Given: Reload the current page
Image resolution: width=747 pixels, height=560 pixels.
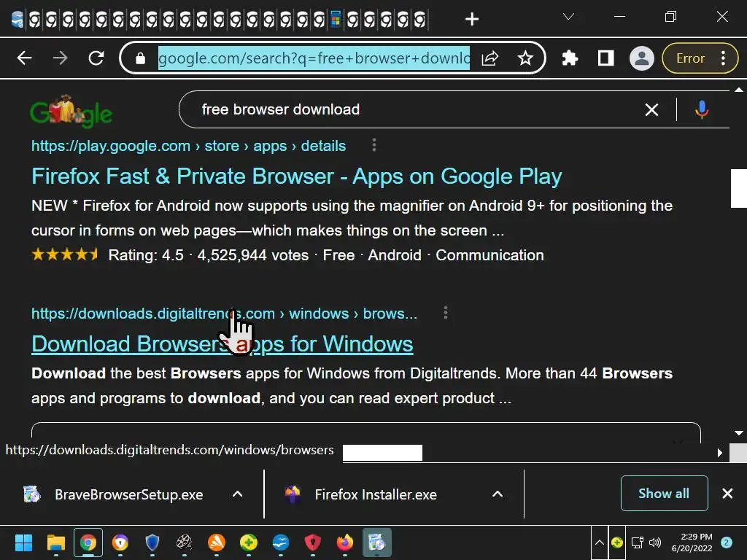Looking at the screenshot, I should pos(96,58).
